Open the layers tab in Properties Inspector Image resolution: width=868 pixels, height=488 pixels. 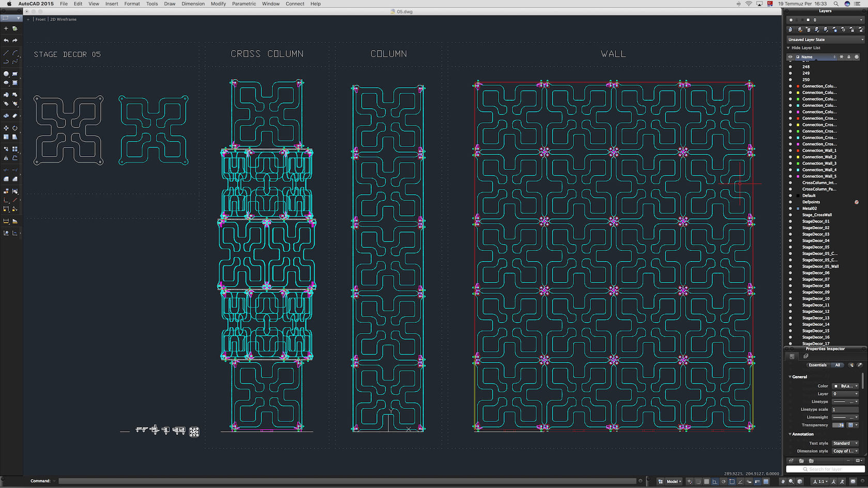tap(805, 356)
